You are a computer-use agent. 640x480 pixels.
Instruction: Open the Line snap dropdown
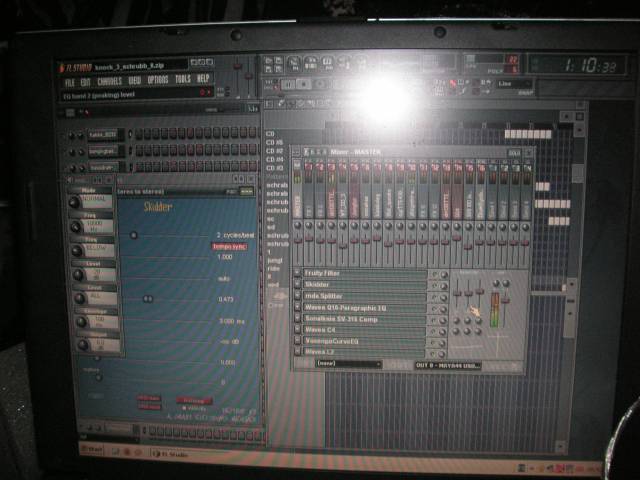tap(514, 84)
